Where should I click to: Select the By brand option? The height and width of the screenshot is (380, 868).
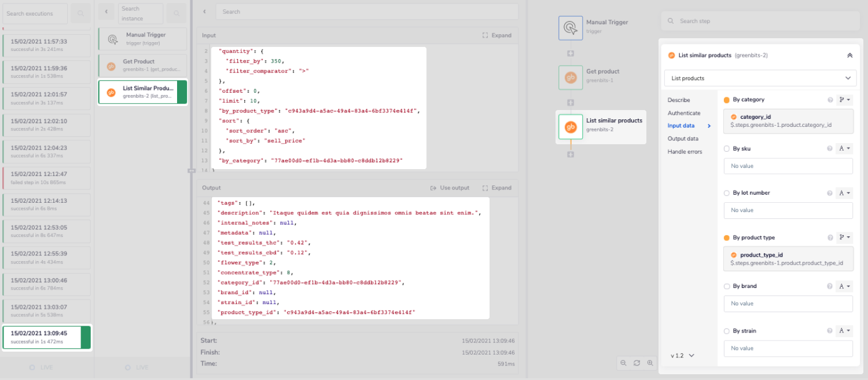[x=727, y=286]
